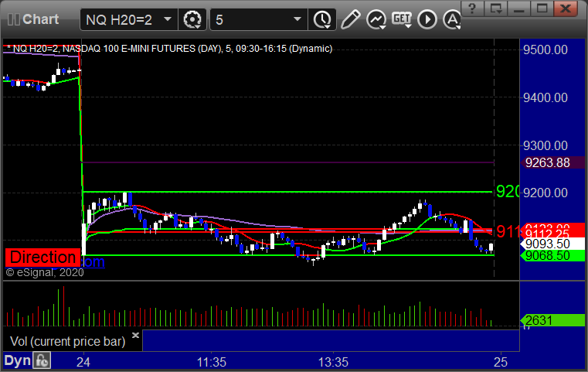Click the blue link beside Direction
588x372 pixels.
(93, 263)
